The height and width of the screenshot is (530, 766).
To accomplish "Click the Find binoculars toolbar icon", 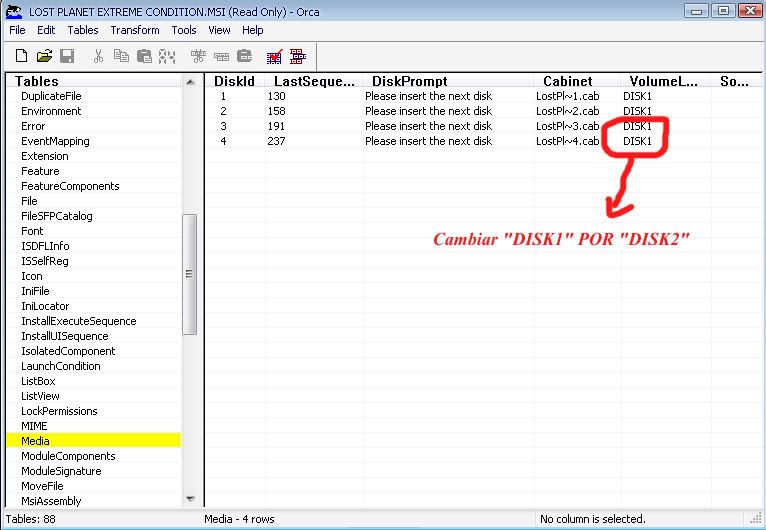I will 167,56.
